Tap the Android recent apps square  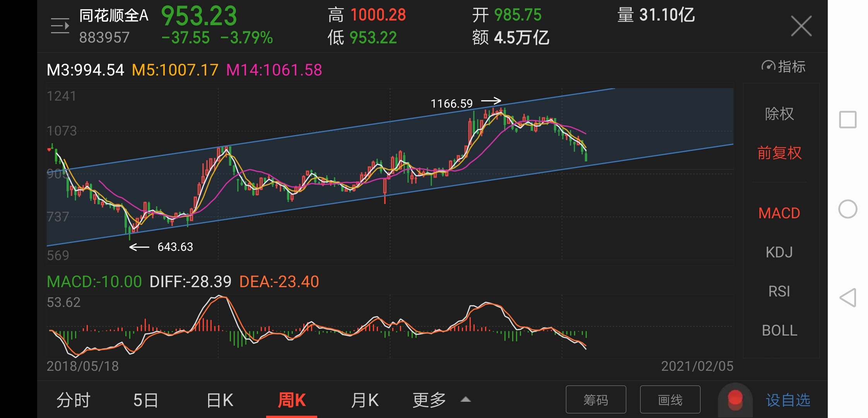(x=847, y=120)
